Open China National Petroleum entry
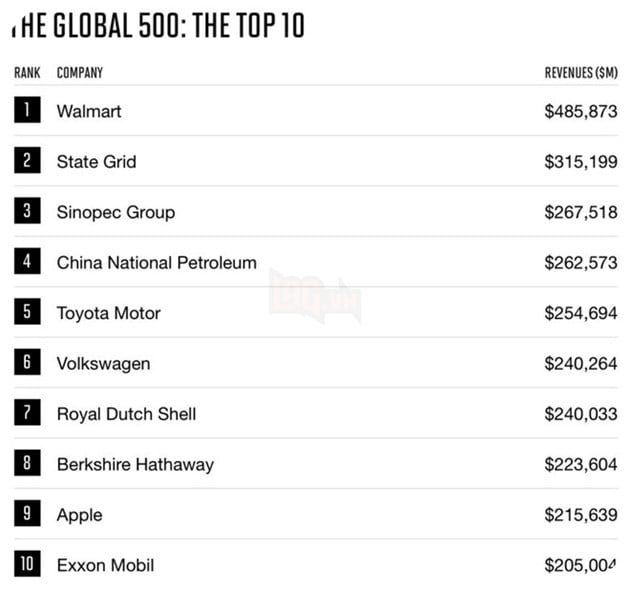Screen dimensions: 630x591 [157, 263]
